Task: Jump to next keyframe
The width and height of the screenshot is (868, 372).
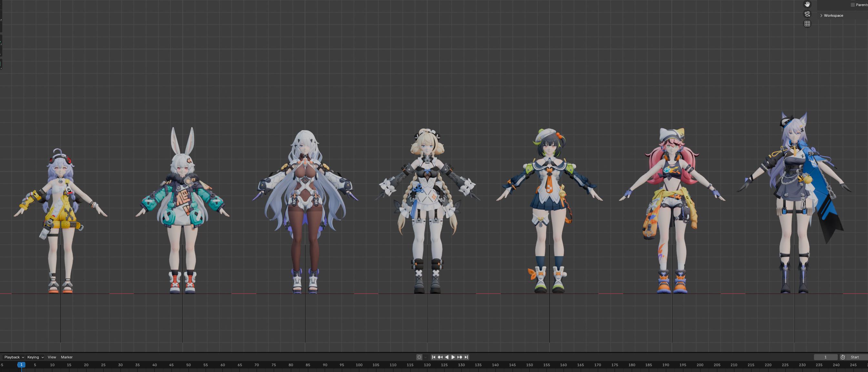Action: (x=460, y=357)
